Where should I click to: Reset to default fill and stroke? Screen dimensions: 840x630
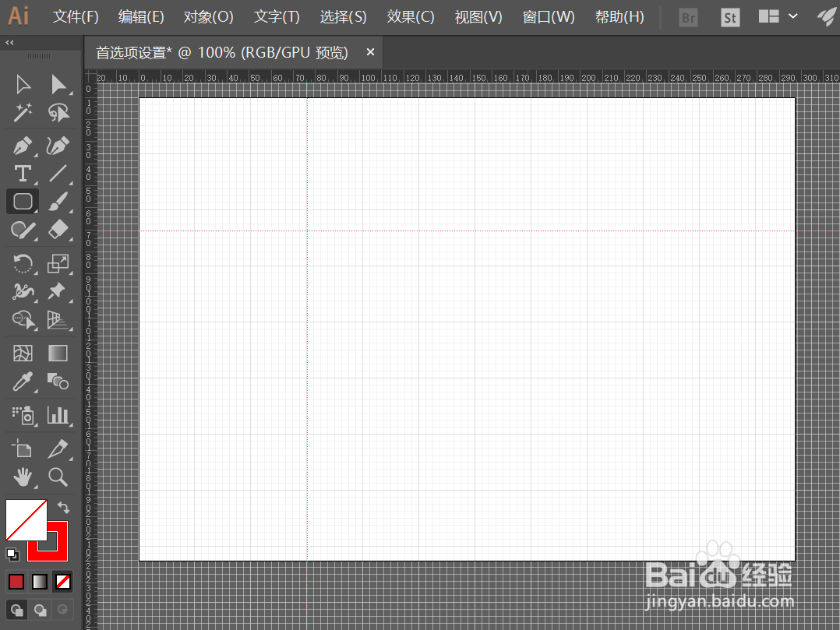[x=12, y=554]
